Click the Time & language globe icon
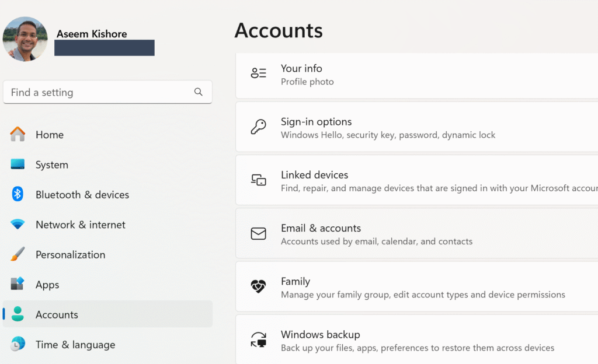Screen dimensions: 598x364 click(18, 344)
